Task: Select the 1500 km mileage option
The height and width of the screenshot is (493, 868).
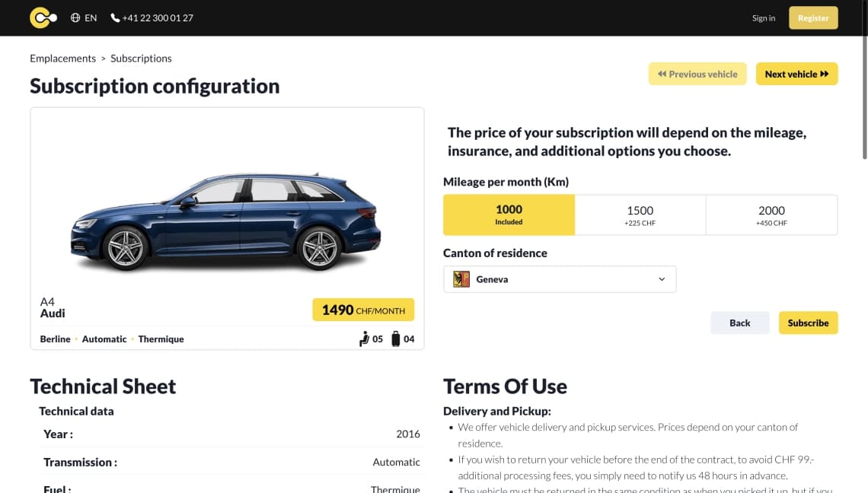Action: [640, 215]
